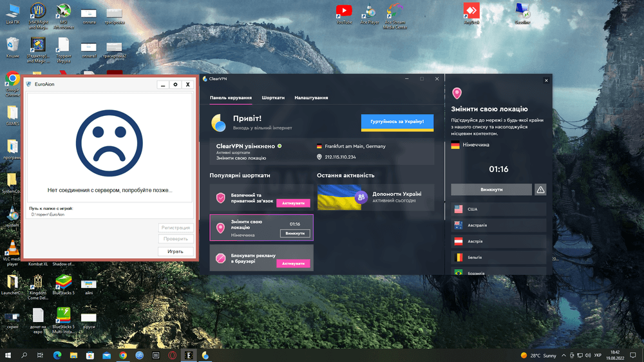Open settings gear in EuroAion window
This screenshot has height=362, width=644.
click(x=175, y=84)
